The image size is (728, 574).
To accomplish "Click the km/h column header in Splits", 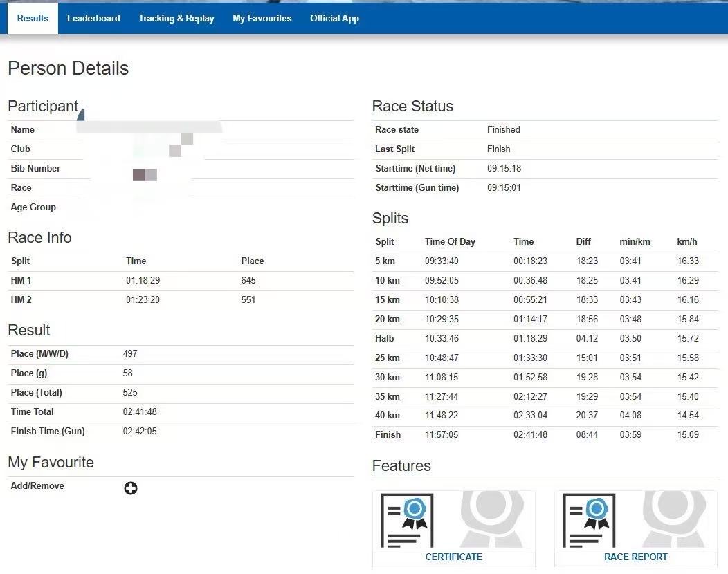I will tap(687, 241).
